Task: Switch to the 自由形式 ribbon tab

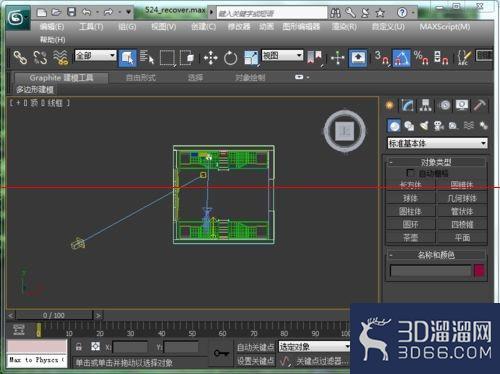Action: [141, 78]
